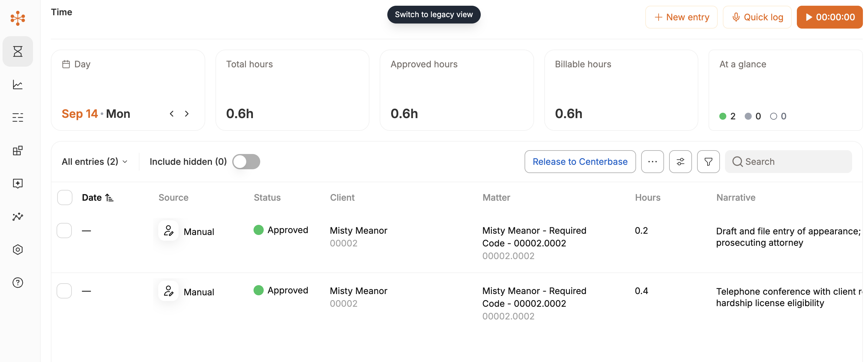Click the Status column header

tap(267, 197)
